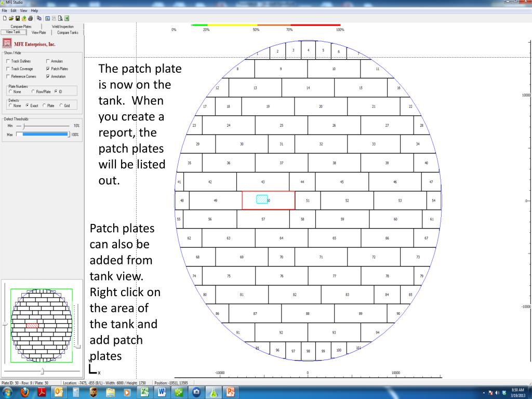
Task: Select Defects Exact radio button
Action: coord(28,105)
